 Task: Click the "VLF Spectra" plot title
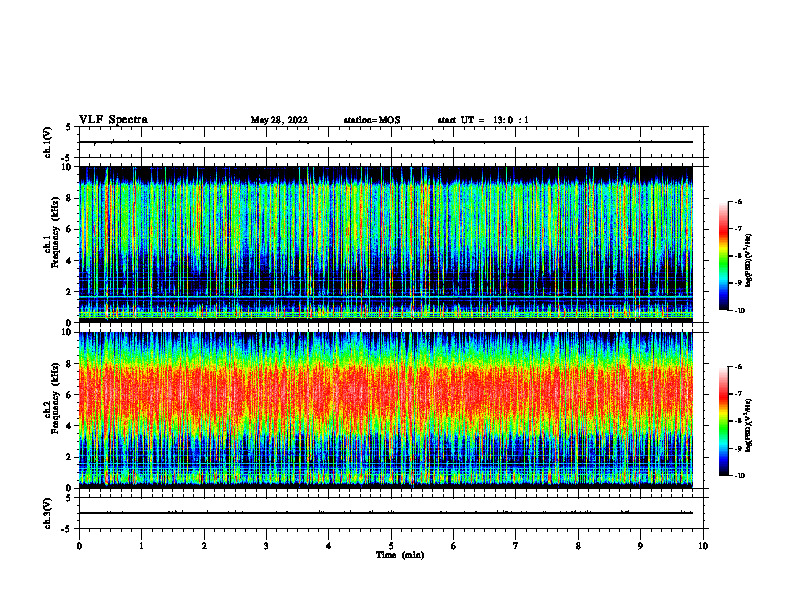click(x=113, y=120)
